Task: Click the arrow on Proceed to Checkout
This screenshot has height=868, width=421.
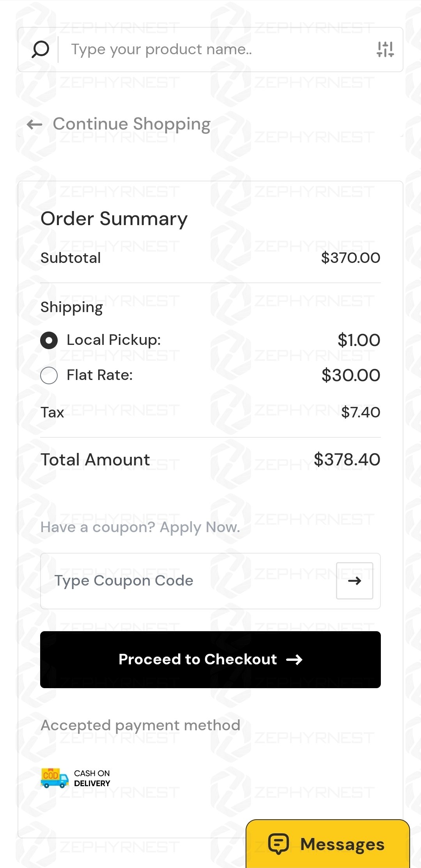Action: (294, 659)
